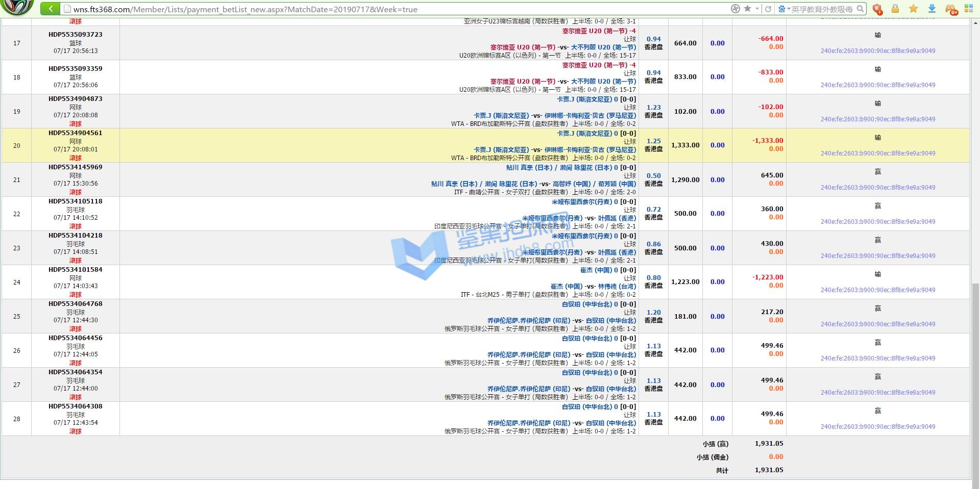Click the compatibility mode circle icon in address bar
This screenshot has width=980, height=489.
pos(735,9)
